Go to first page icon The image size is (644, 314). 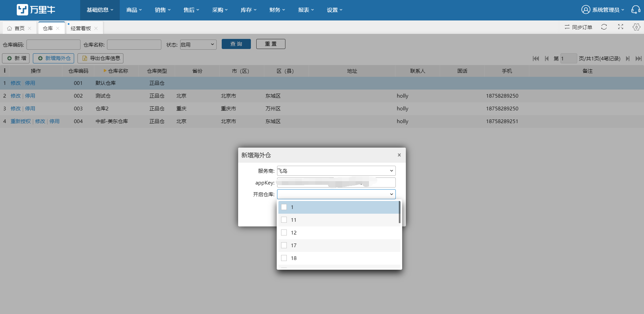point(536,58)
